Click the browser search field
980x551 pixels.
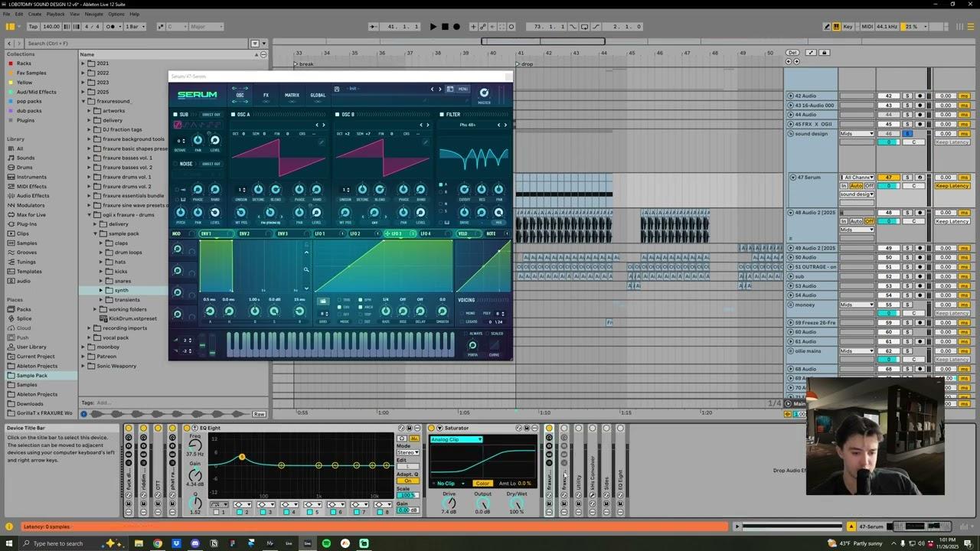(138, 43)
